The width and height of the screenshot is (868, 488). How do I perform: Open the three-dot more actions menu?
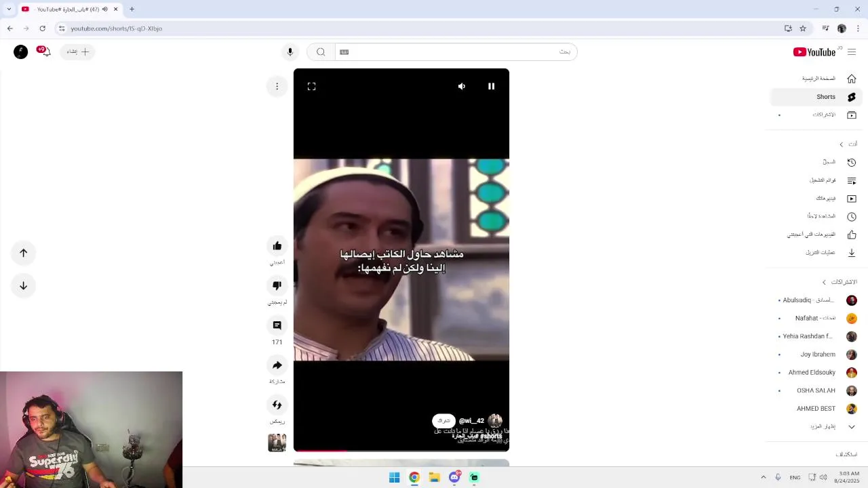[x=277, y=86]
